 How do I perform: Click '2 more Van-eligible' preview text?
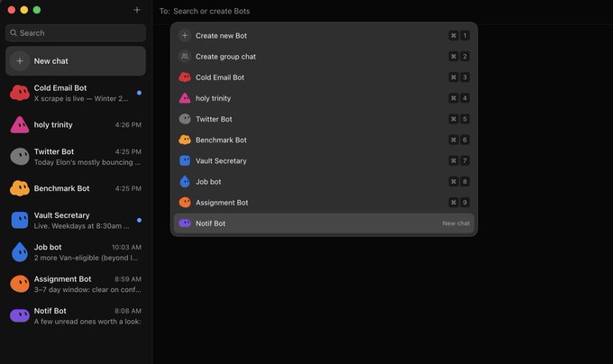(86, 258)
